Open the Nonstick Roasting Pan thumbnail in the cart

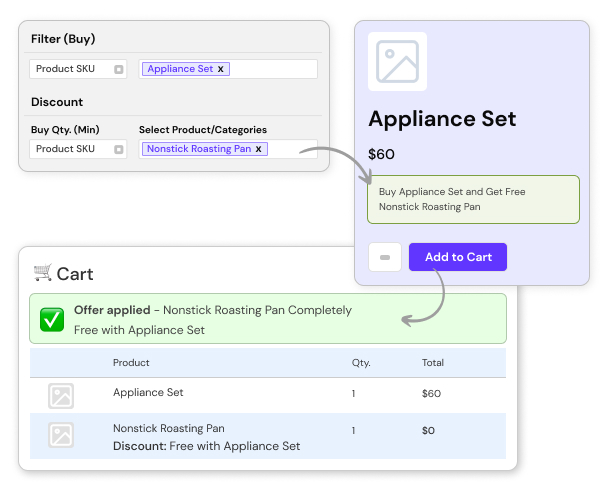pyautogui.click(x=61, y=435)
